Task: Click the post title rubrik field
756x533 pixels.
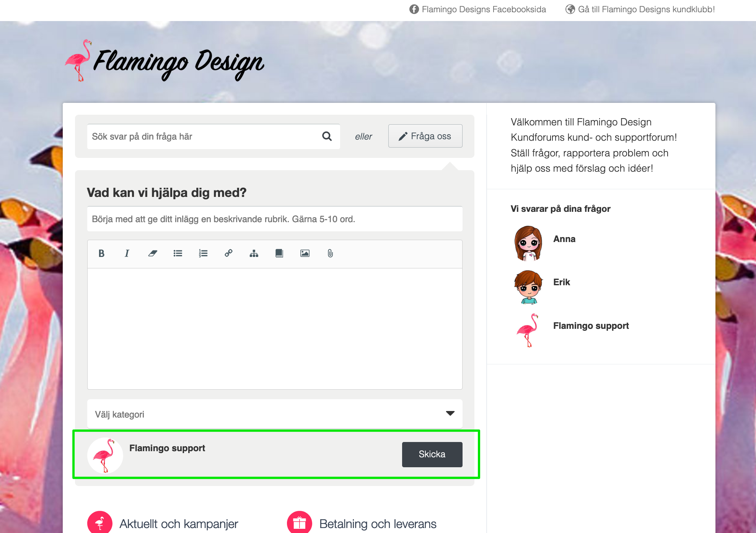Action: click(275, 219)
